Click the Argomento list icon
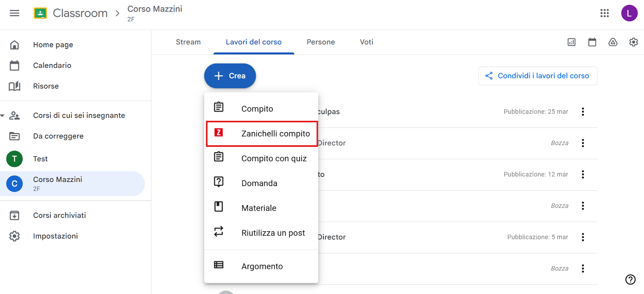 219,265
